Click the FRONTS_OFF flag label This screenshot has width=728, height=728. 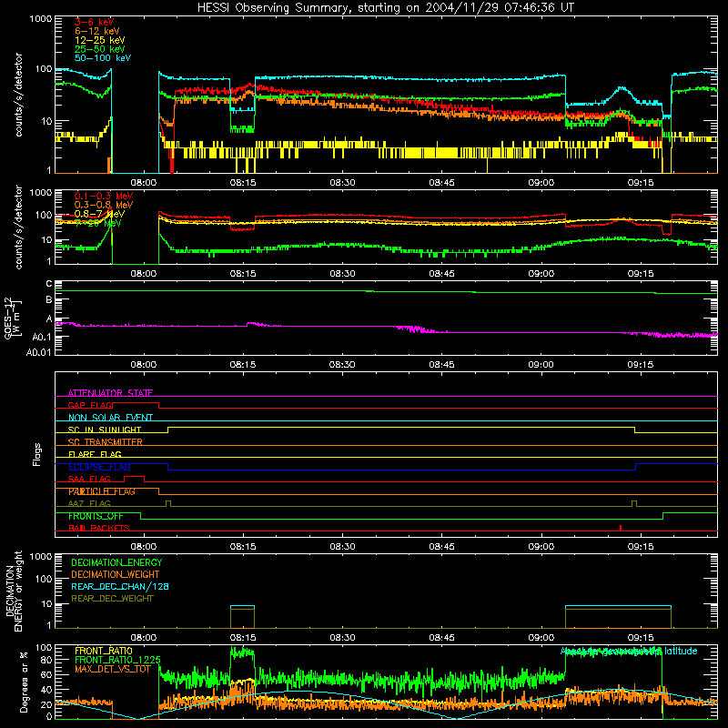96,516
